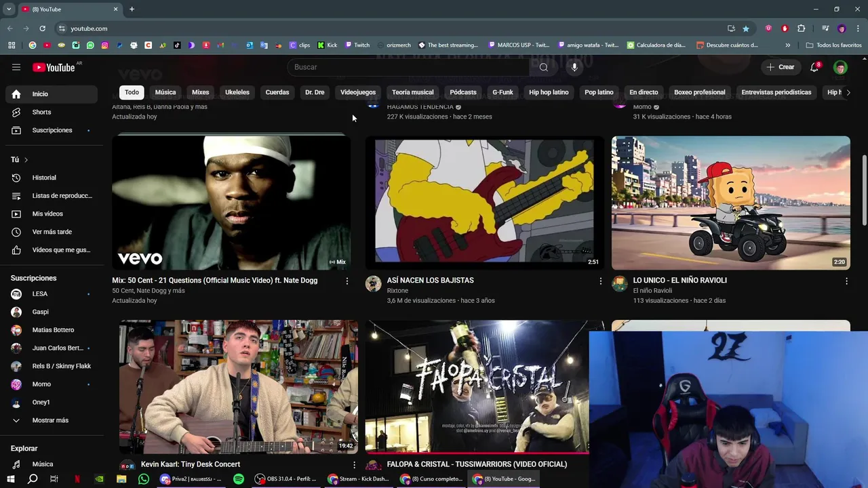Image resolution: width=868 pixels, height=488 pixels.
Task: Open options for LO UNICO video
Action: point(846,281)
